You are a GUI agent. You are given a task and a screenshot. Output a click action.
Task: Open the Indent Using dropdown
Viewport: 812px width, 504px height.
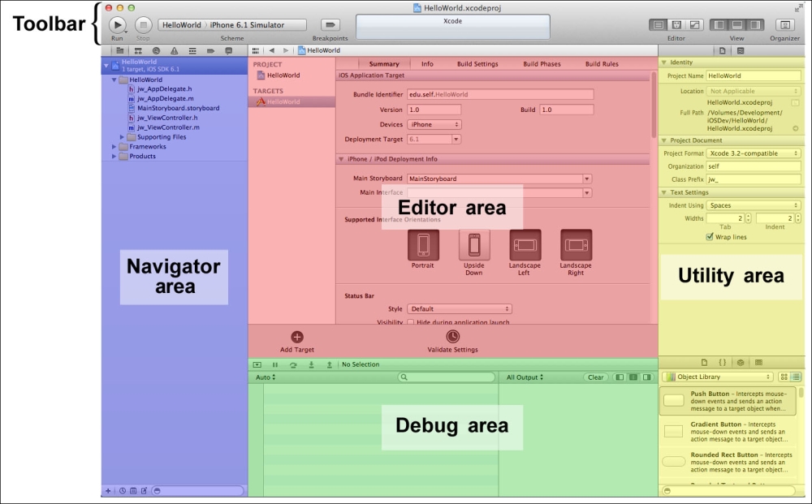coord(754,205)
